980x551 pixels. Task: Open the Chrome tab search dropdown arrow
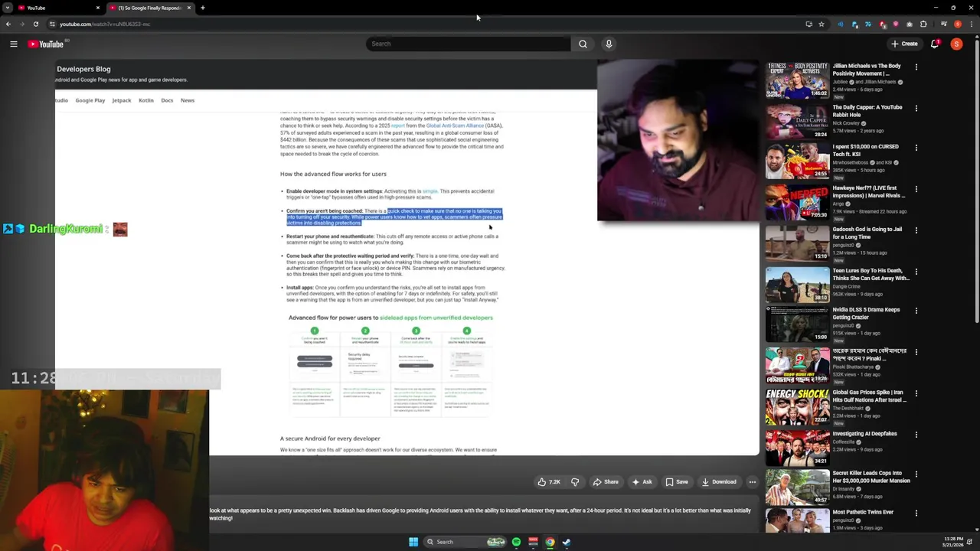tap(8, 8)
